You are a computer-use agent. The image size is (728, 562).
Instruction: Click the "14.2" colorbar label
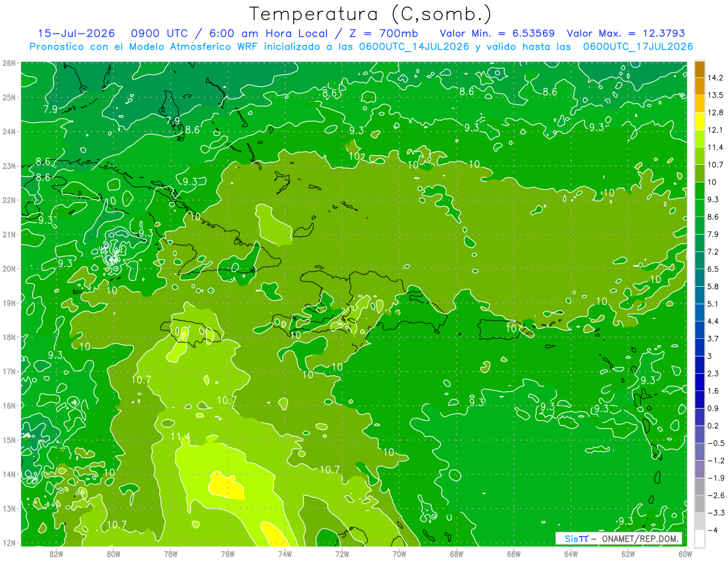click(715, 78)
